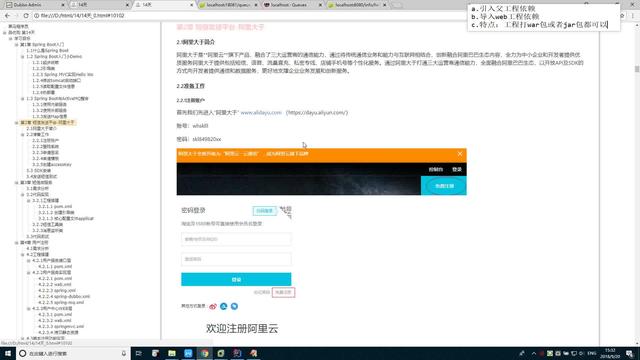640x360 pixels.
Task: Open the notification center icon
Action: [x=629, y=353]
